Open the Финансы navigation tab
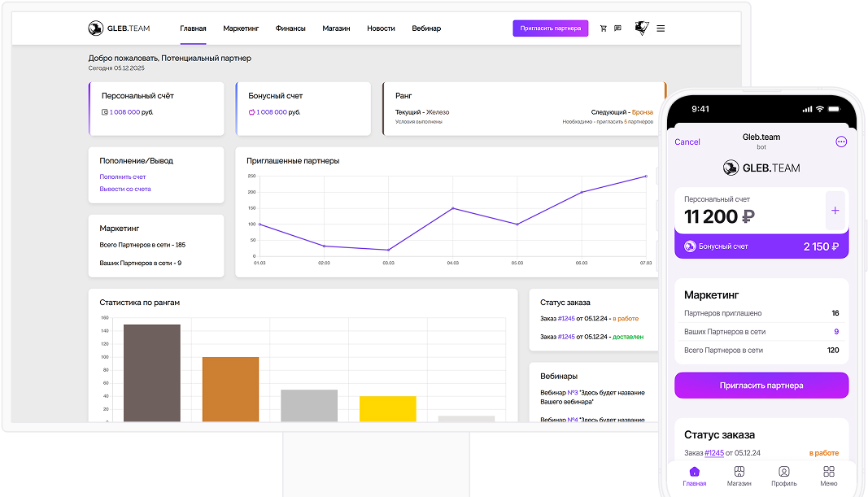The height and width of the screenshot is (497, 868). [x=290, y=28]
